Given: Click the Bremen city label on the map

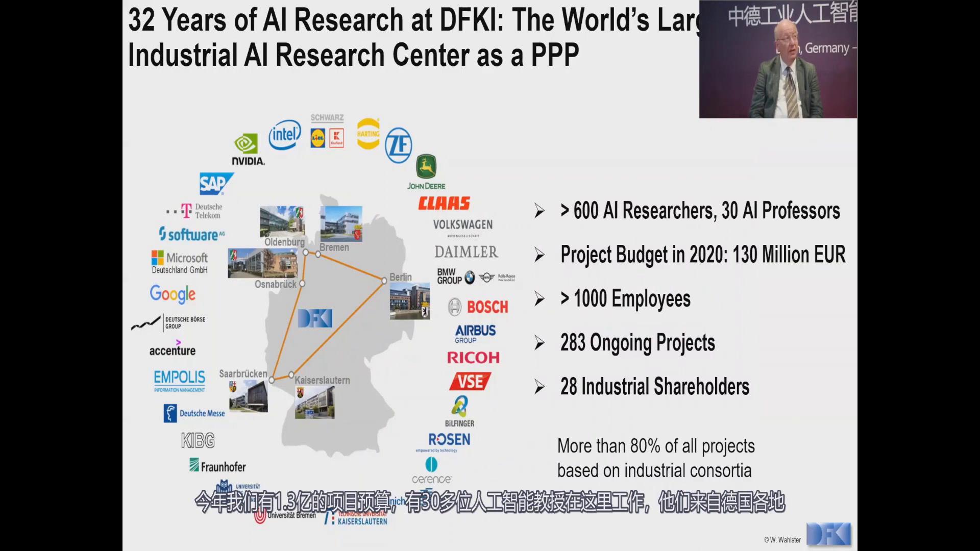Looking at the screenshot, I should (334, 247).
